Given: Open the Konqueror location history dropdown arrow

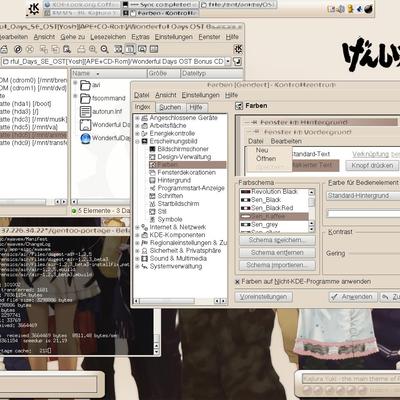Looking at the screenshot, I should point(228,61).
